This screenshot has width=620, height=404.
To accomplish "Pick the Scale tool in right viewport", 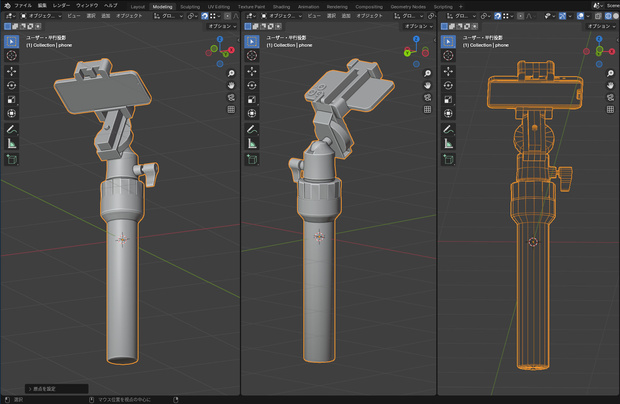I will tap(448, 100).
